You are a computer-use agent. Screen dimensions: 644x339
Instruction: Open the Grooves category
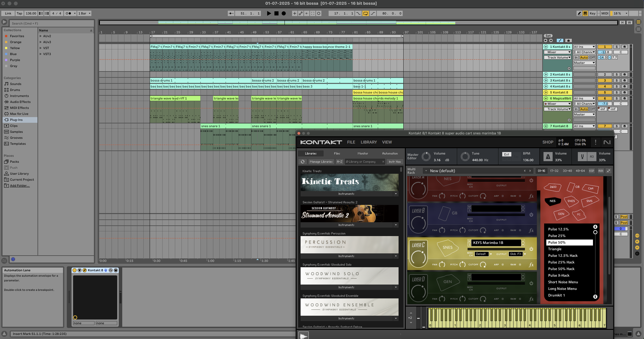tap(16, 138)
